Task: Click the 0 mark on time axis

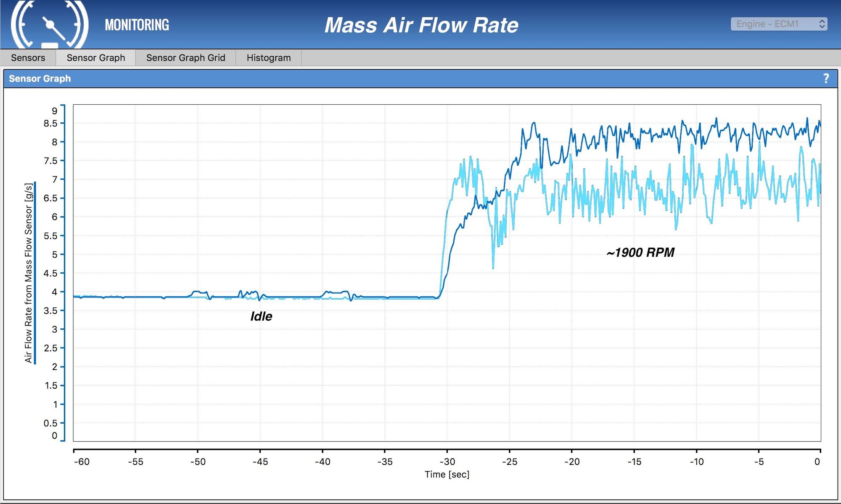Action: 817,462
